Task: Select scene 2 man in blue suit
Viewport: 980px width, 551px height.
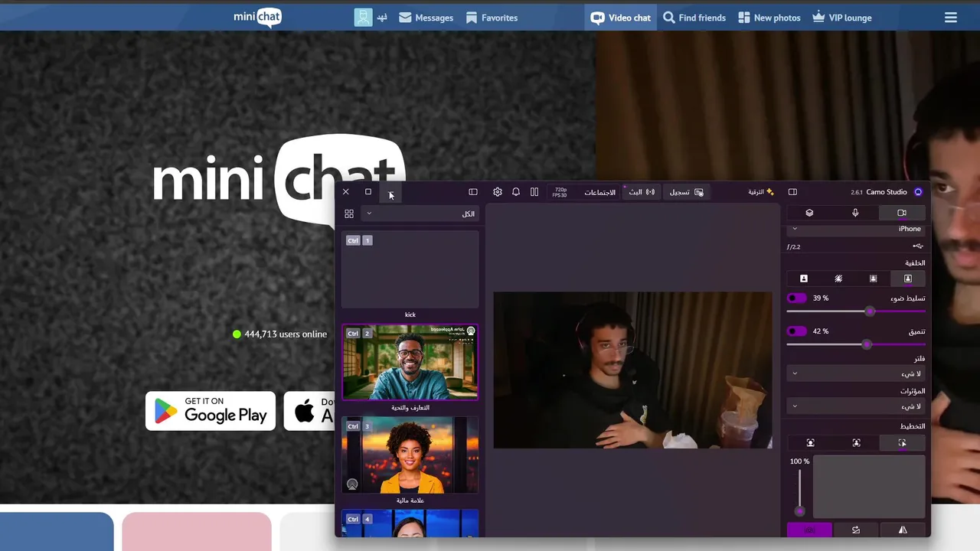Action: point(410,362)
